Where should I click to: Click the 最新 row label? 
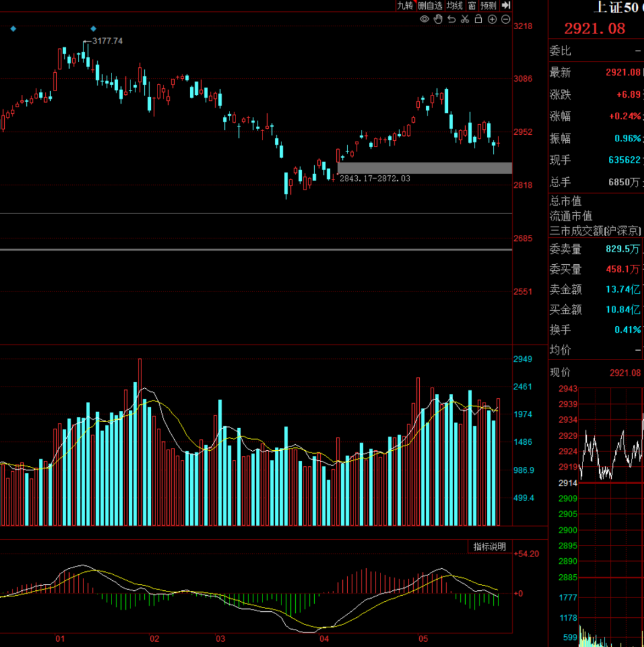click(x=561, y=73)
